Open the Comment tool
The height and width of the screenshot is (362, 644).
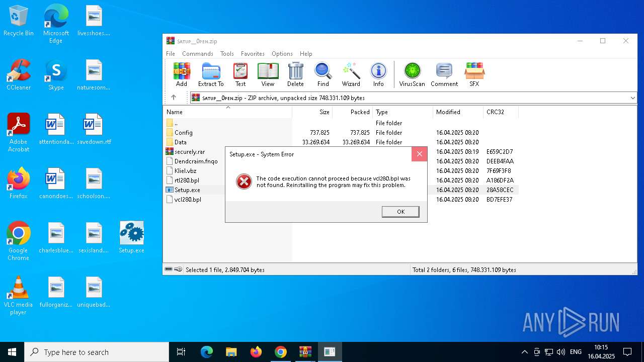pos(444,74)
